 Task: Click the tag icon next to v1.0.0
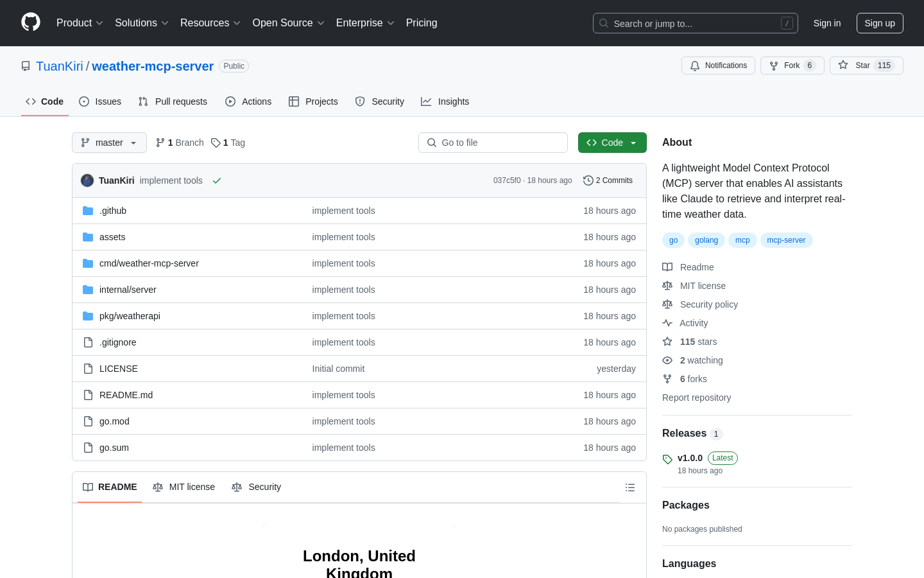click(667, 459)
